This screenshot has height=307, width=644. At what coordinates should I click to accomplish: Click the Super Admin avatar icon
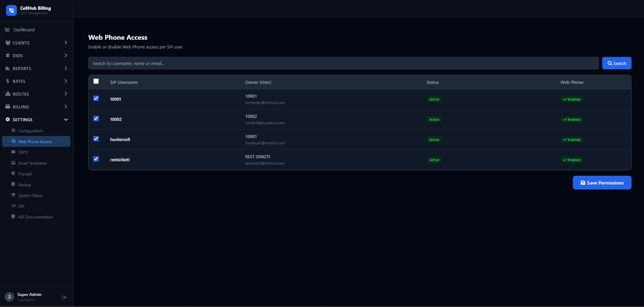pyautogui.click(x=9, y=297)
